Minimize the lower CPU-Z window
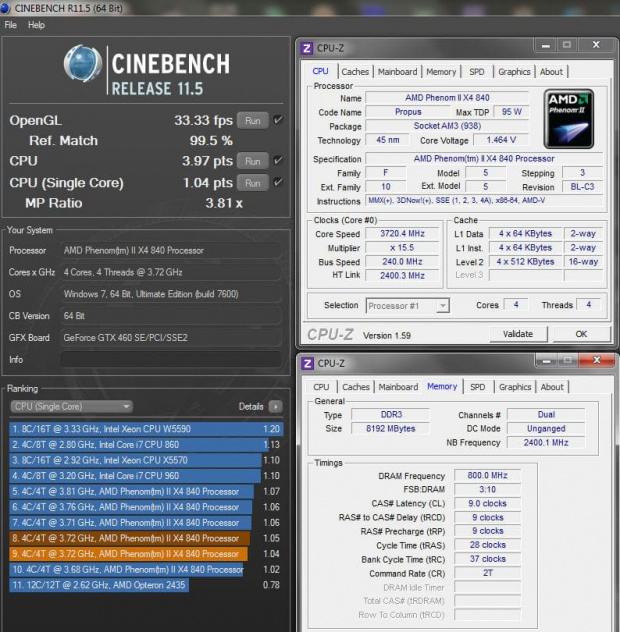Screen dimensions: 620x632 coord(546,360)
